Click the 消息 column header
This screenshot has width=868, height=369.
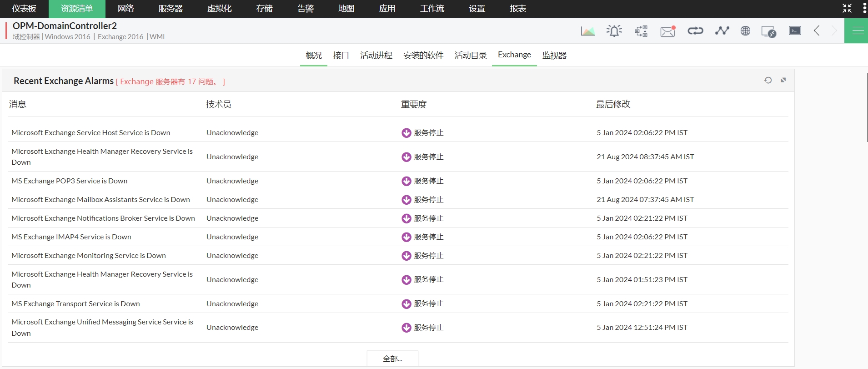18,104
